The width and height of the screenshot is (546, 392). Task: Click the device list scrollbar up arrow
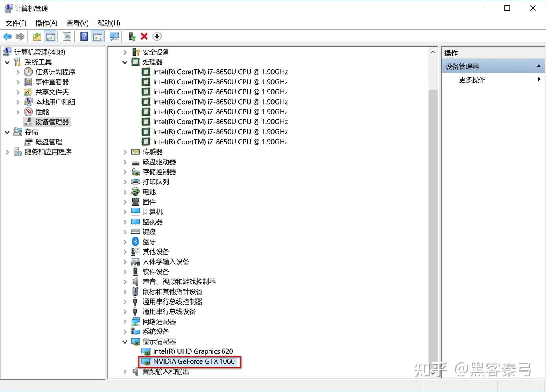coord(433,52)
